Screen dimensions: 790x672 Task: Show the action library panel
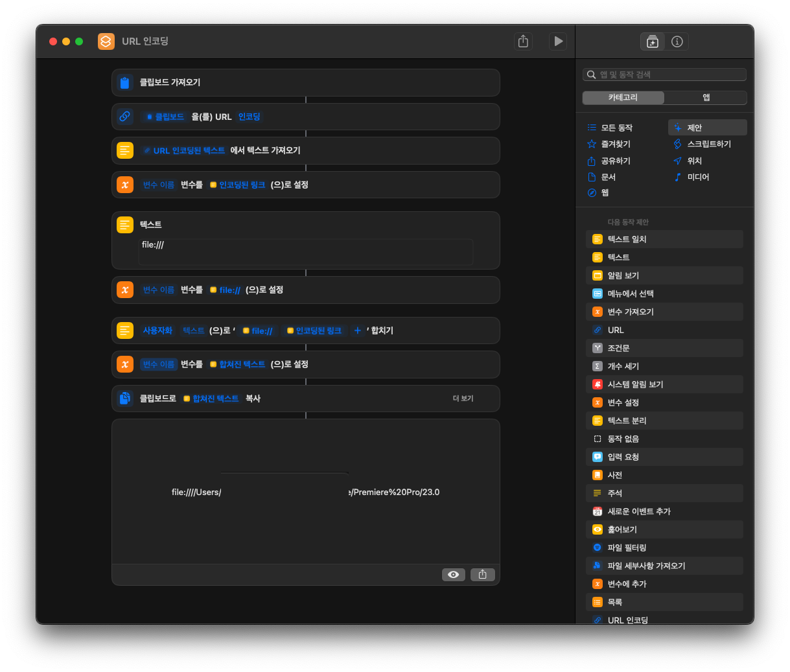click(653, 41)
